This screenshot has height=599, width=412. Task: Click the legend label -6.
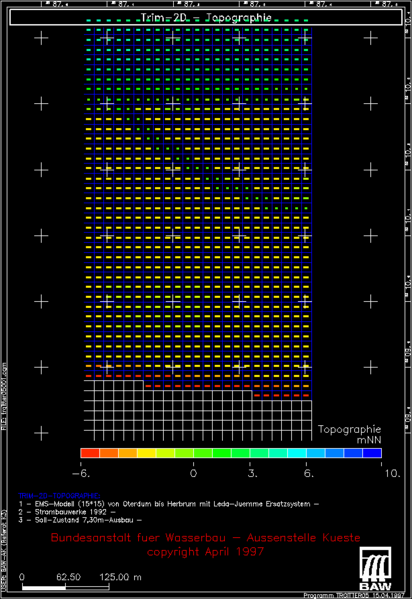pyautogui.click(x=81, y=474)
